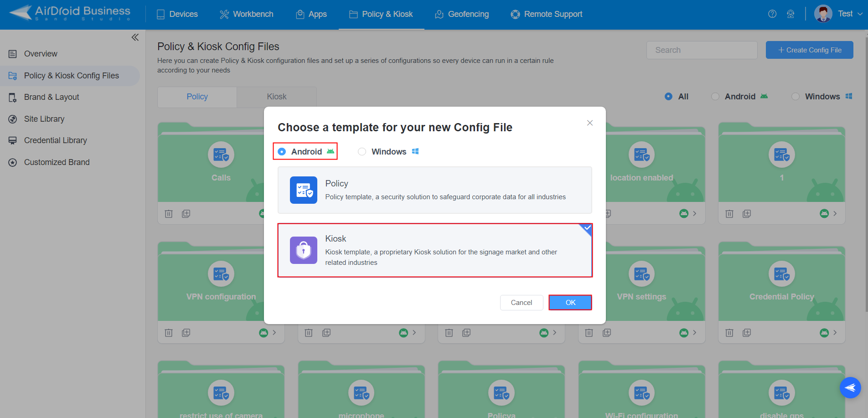Viewport: 868px width, 418px height.
Task: Choose the All platform filter
Action: click(668, 97)
